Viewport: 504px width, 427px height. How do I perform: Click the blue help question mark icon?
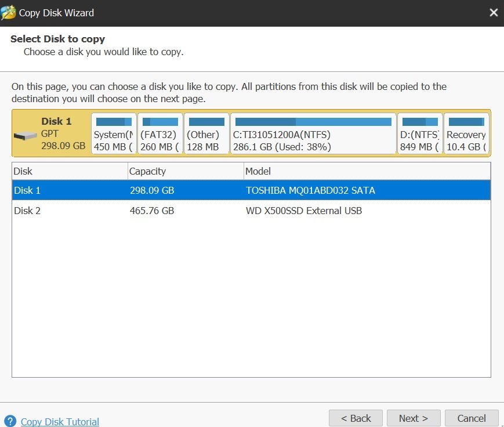coord(10,421)
